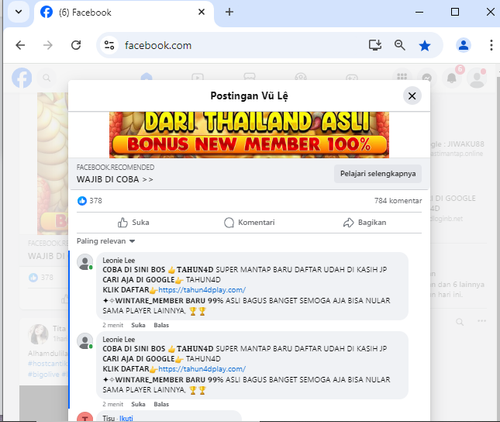Viewport: 500px width, 422px height.
Task: Click the browser forward arrow
Action: tap(48, 45)
